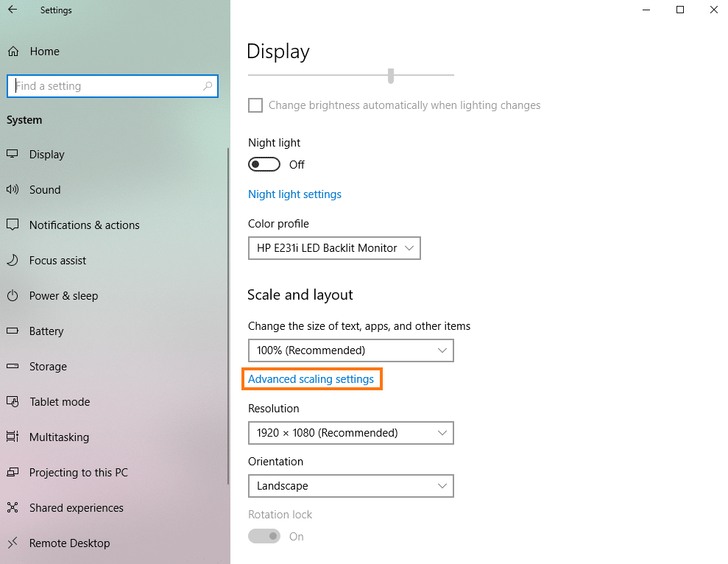Screen dimensions: 728x564
Task: Toggle the Night light switch
Action: [264, 164]
